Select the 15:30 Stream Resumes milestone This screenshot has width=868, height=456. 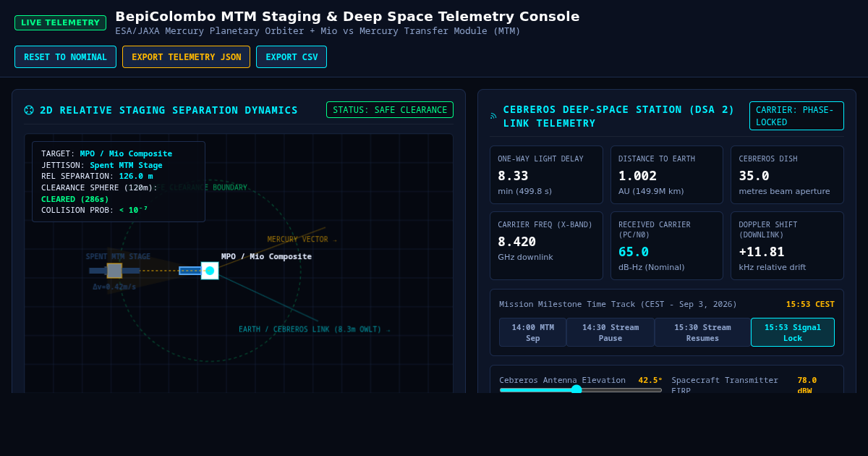coord(702,332)
